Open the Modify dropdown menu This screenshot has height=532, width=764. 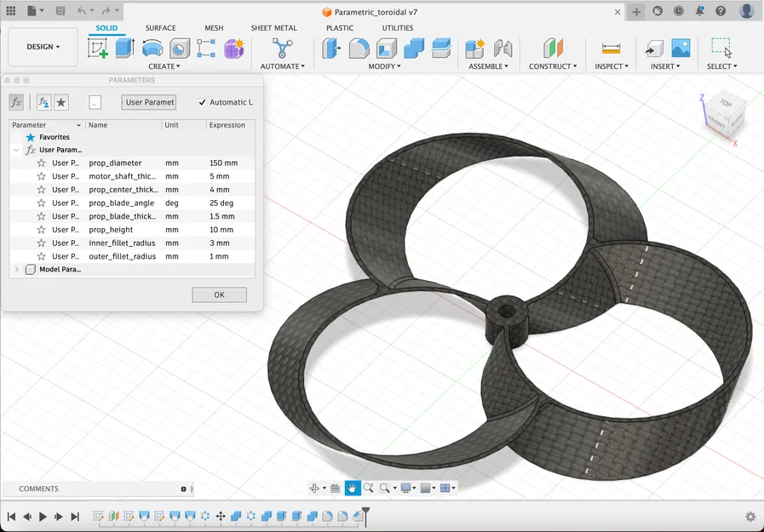pos(384,66)
